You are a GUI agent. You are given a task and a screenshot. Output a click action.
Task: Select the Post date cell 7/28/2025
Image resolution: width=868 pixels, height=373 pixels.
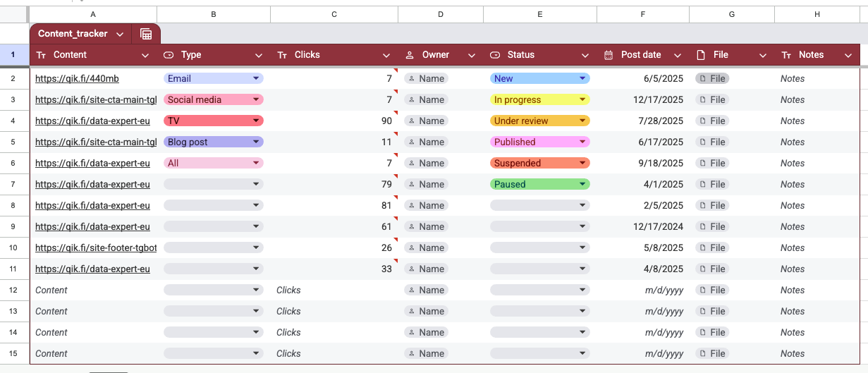point(643,121)
